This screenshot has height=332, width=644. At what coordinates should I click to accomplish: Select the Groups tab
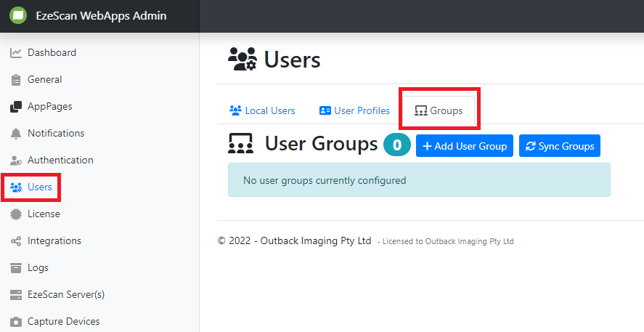(x=439, y=111)
